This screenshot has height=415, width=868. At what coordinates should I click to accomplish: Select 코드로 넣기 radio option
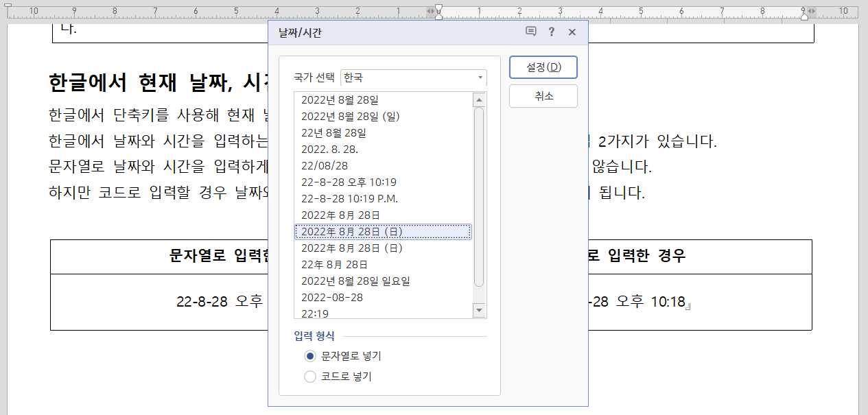click(x=338, y=377)
